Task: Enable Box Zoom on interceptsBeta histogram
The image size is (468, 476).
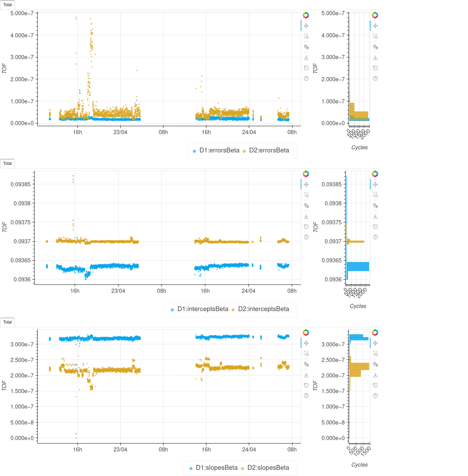Action: coord(375,195)
